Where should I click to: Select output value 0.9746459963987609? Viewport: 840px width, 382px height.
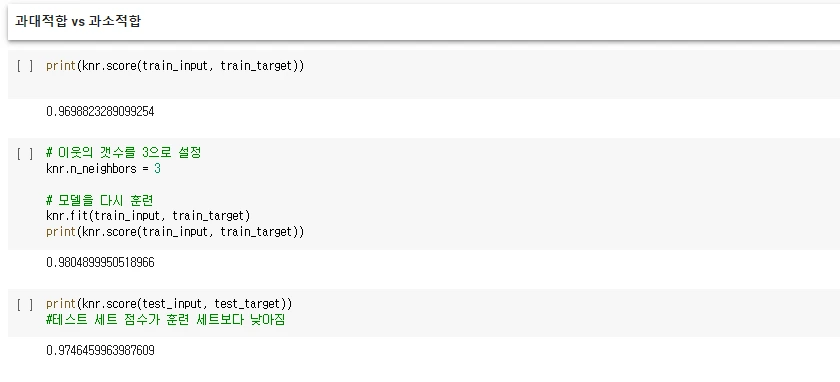coord(100,350)
